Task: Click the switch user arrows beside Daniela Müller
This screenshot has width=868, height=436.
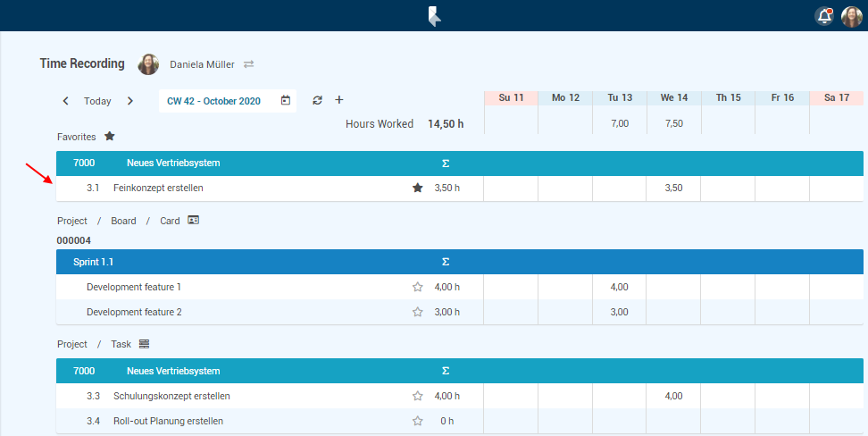Action: pos(249,64)
